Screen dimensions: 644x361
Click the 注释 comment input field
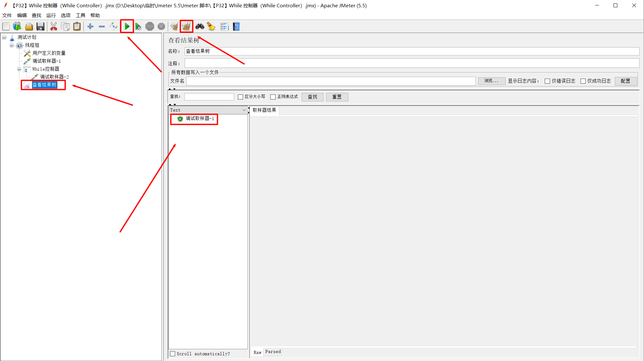(x=412, y=63)
